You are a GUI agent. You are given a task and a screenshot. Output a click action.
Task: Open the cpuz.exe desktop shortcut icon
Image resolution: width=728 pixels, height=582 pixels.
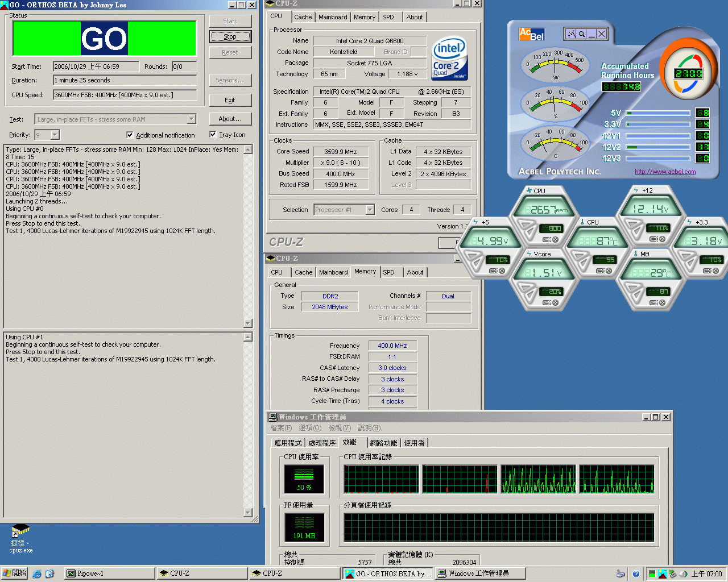click(x=20, y=538)
